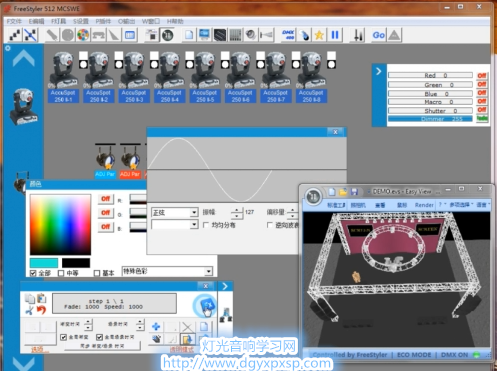Open the DMX 400 toolbar icon
497x371 pixels.
coord(288,35)
